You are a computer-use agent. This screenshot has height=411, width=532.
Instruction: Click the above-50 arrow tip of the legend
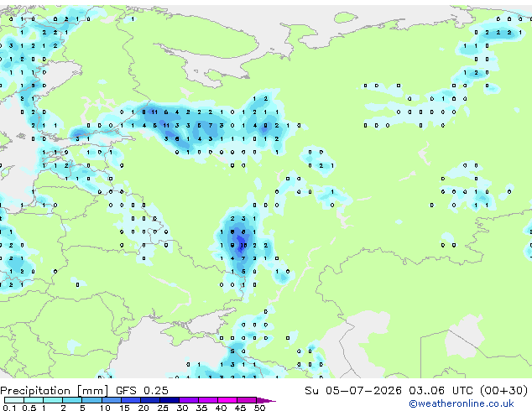[266, 400]
